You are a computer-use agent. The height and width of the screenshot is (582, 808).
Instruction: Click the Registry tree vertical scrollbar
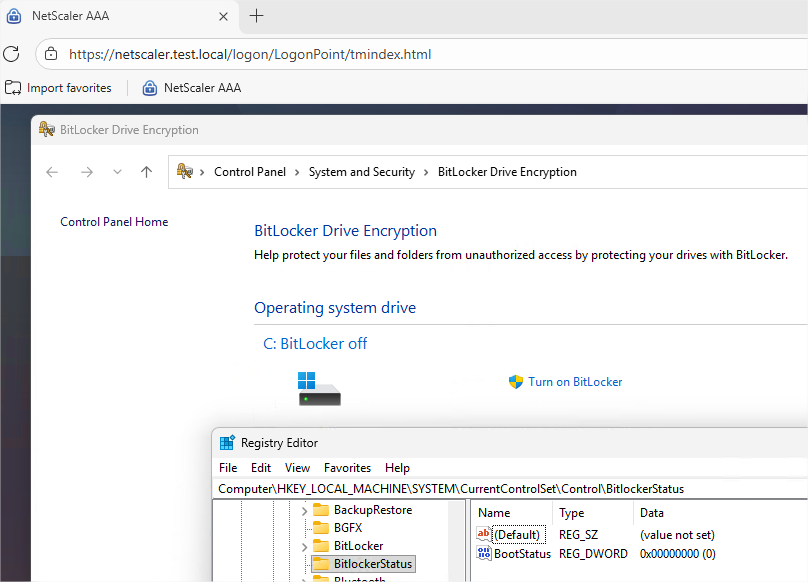pos(456,541)
